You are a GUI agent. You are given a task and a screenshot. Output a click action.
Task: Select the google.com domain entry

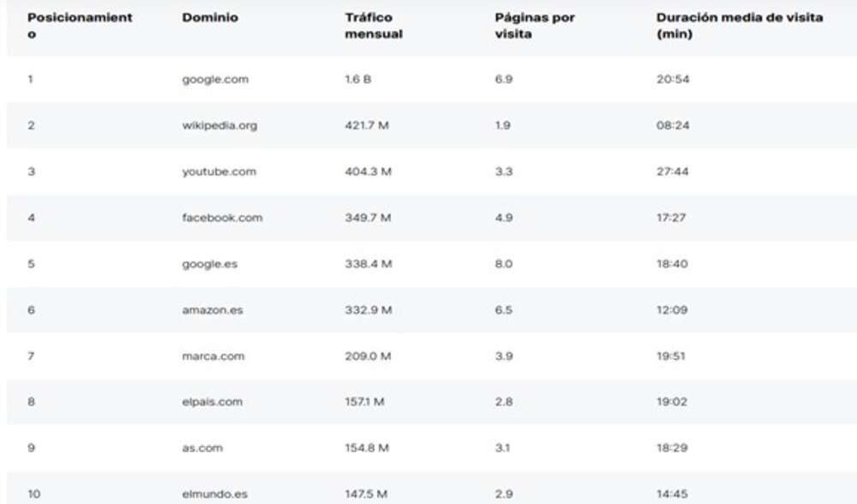(x=213, y=79)
